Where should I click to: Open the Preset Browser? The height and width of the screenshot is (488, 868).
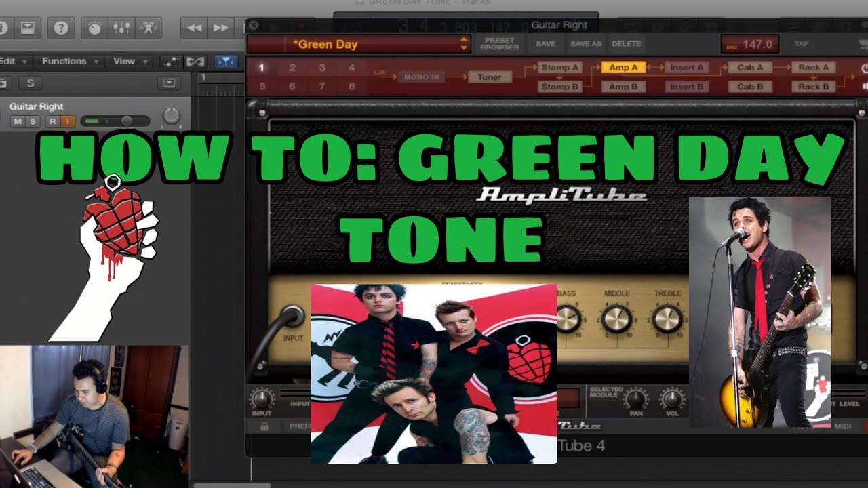(500, 44)
